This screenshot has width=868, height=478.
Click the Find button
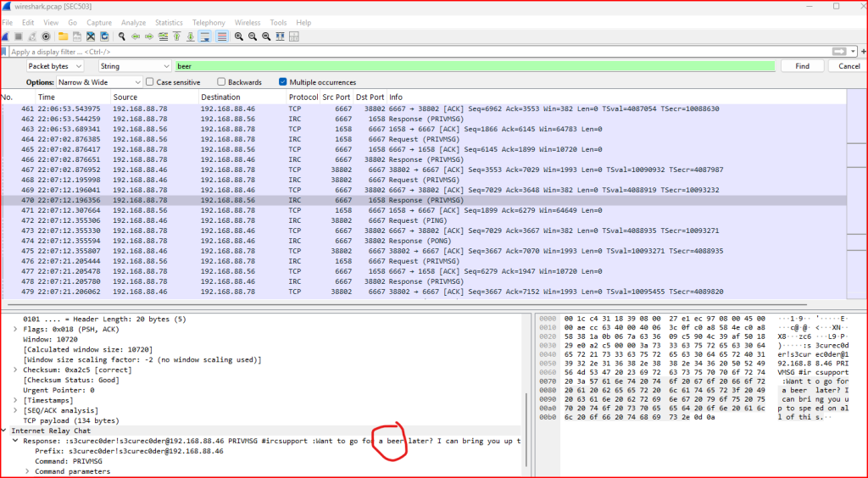pyautogui.click(x=802, y=66)
